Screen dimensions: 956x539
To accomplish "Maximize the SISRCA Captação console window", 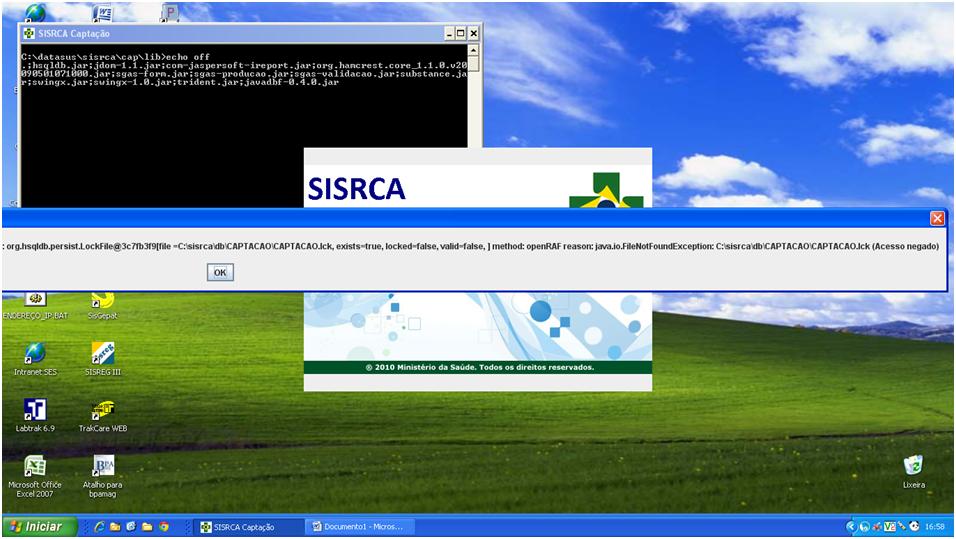I will (x=461, y=34).
